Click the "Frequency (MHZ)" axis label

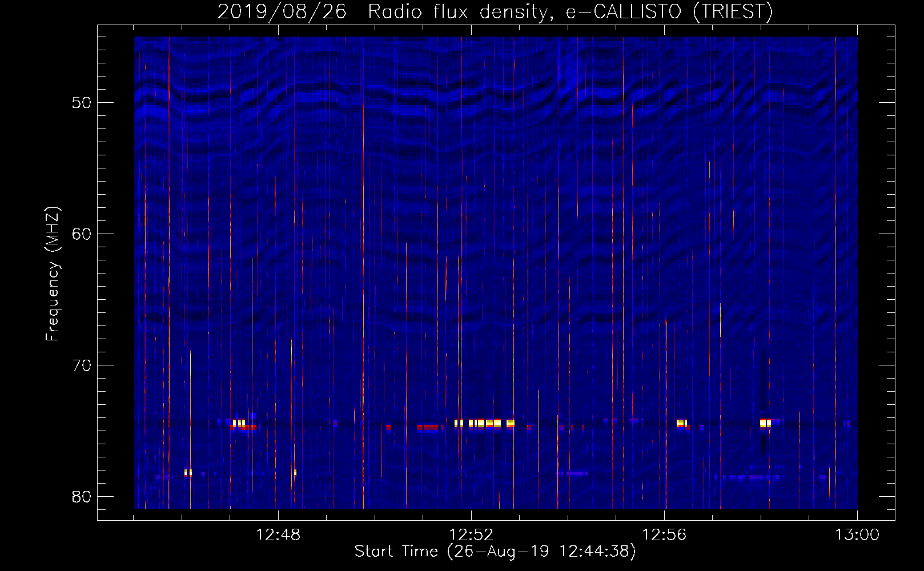(53, 274)
